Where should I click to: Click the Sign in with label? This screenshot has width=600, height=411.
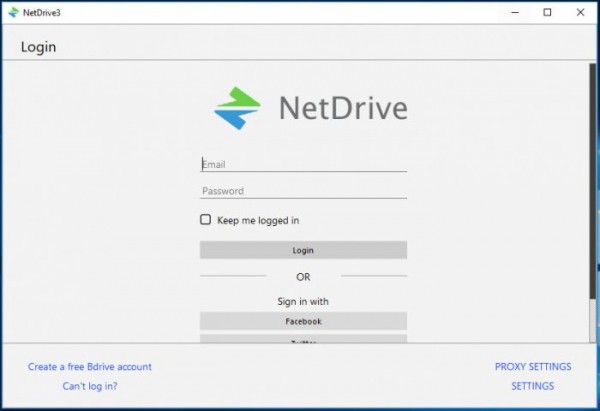click(x=303, y=302)
